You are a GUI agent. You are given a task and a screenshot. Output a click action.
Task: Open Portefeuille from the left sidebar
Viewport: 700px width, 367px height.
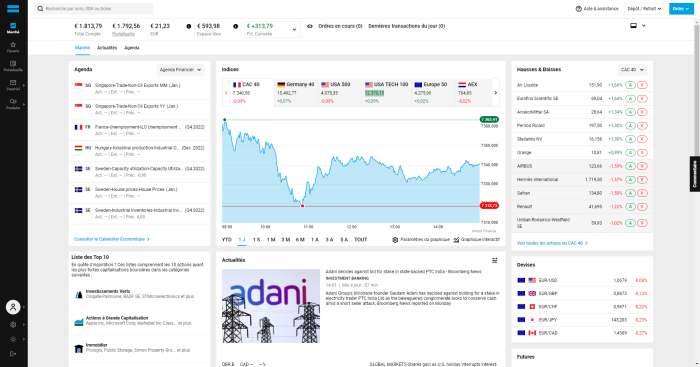[13, 66]
